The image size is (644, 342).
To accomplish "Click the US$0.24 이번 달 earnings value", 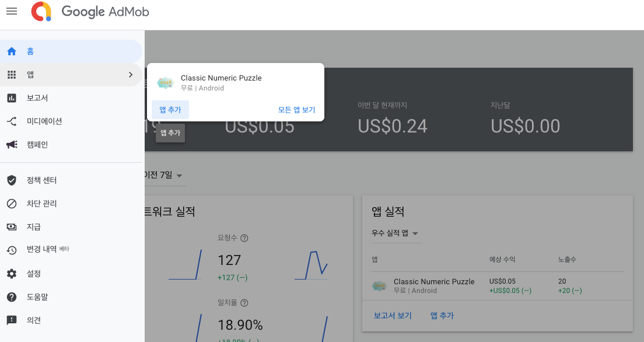I will (393, 126).
